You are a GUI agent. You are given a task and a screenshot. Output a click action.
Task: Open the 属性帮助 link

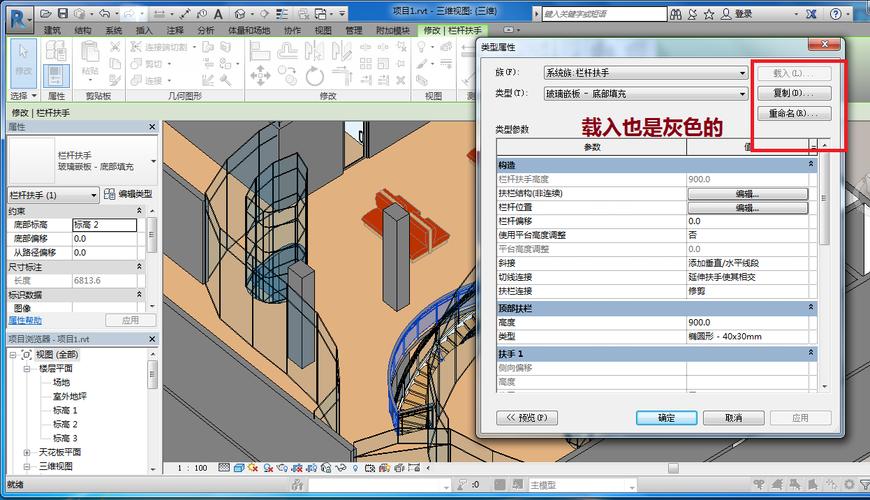click(24, 320)
